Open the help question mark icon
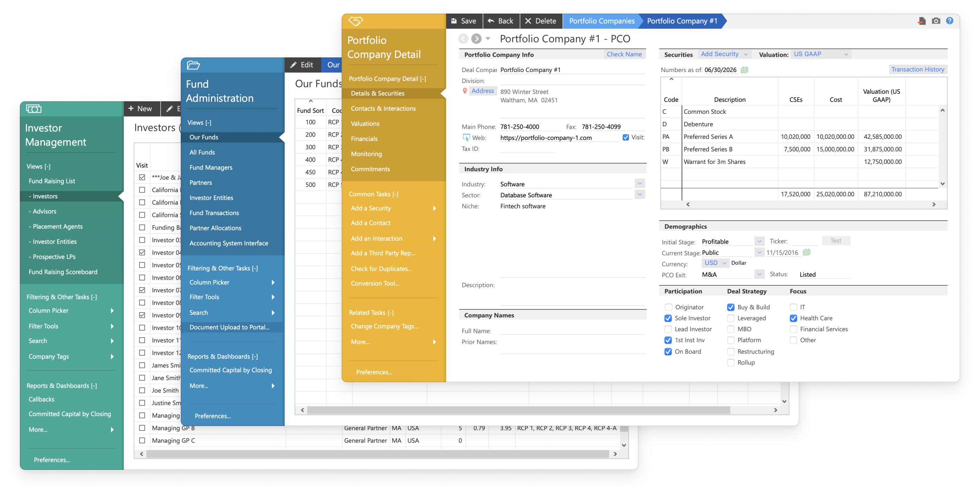 (x=949, y=21)
